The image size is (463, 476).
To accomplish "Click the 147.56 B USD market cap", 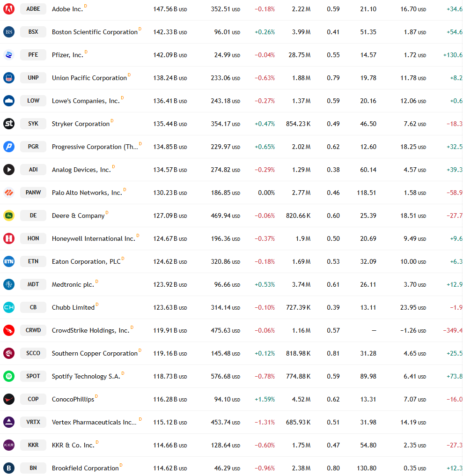I will (170, 9).
